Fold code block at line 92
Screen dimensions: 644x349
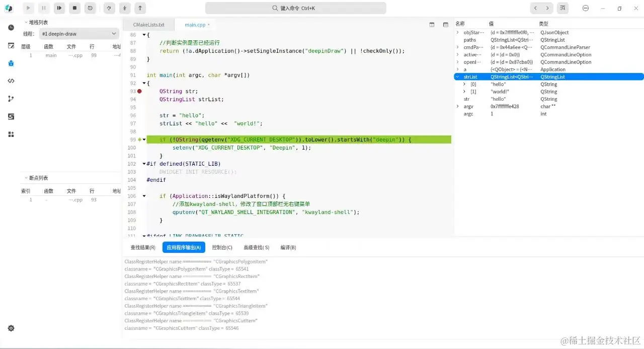click(x=144, y=83)
